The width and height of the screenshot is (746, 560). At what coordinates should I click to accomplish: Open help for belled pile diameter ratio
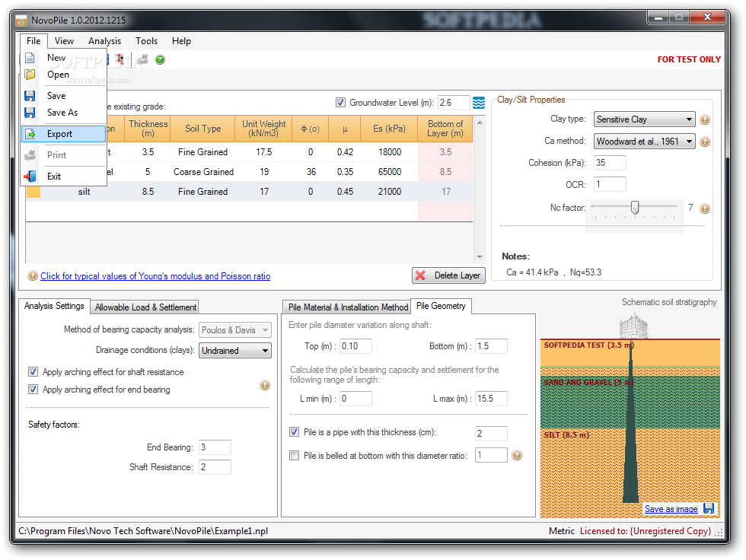517,456
